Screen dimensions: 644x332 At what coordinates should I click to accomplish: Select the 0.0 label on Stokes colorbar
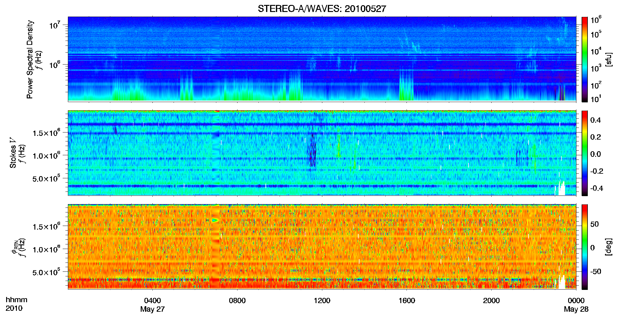coord(595,154)
